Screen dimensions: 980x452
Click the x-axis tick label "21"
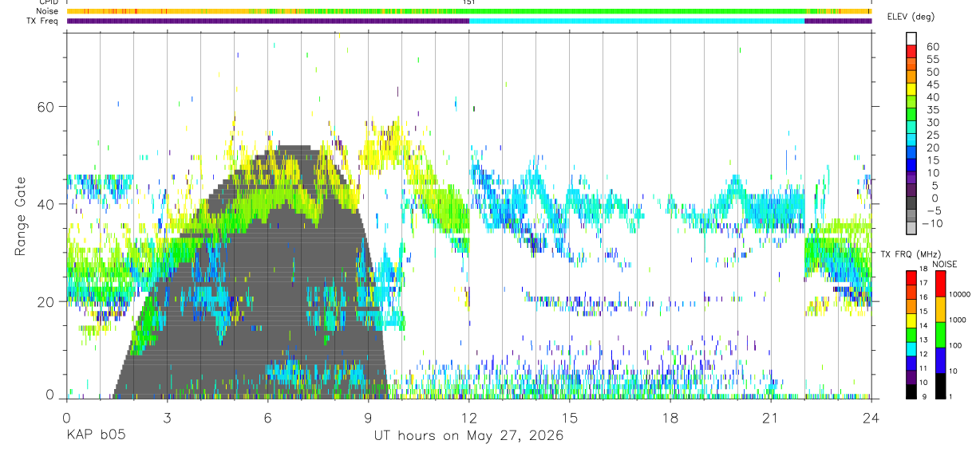pyautogui.click(x=770, y=419)
